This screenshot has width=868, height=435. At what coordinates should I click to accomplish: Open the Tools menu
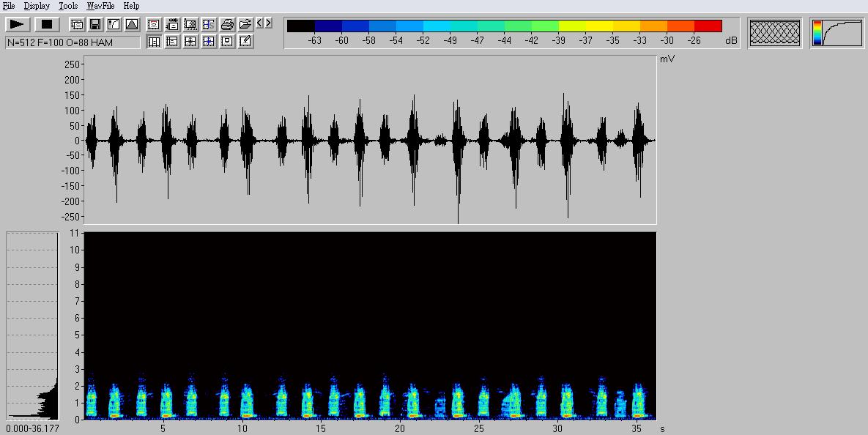pyautogui.click(x=68, y=6)
